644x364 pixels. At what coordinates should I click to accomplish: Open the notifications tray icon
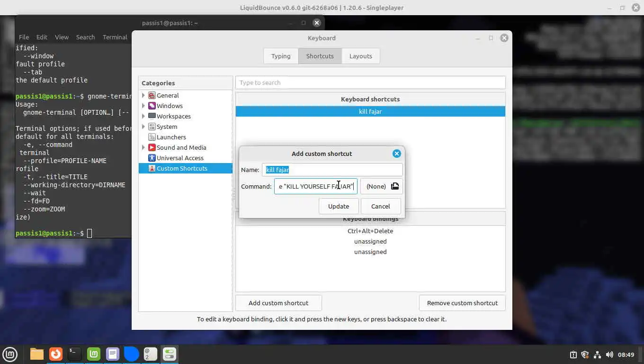point(573,355)
